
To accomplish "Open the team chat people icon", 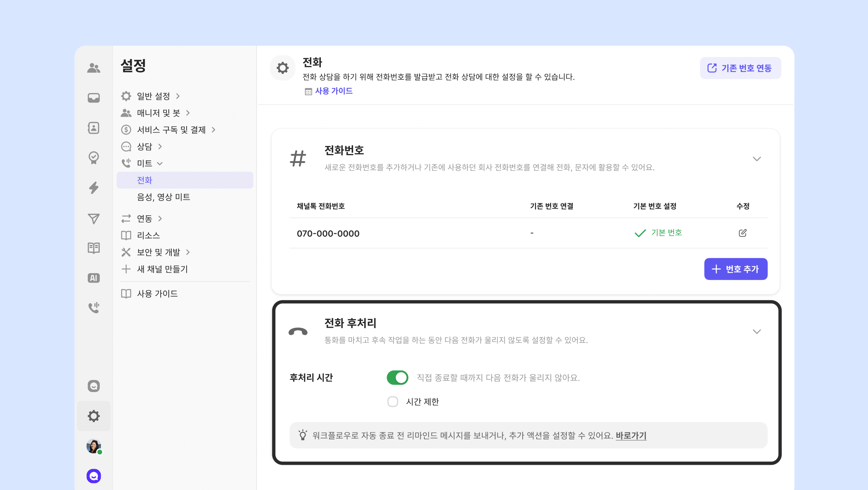I will 93,68.
